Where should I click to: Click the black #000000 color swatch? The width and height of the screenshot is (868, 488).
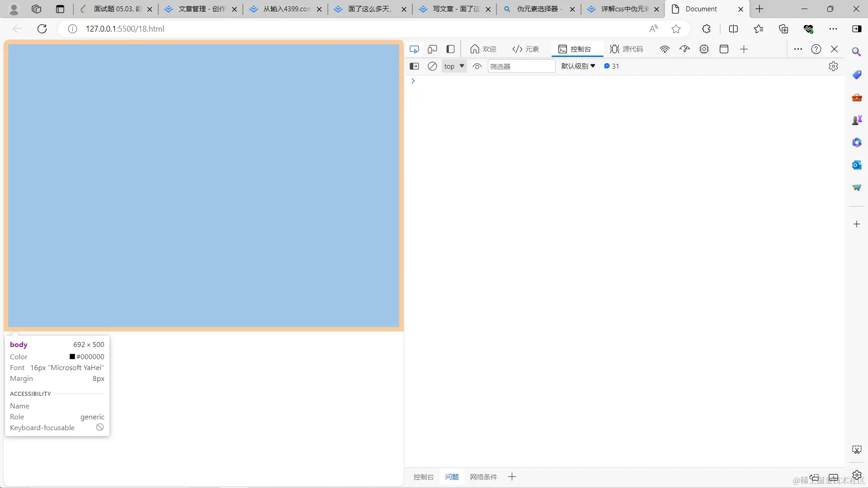[72, 357]
